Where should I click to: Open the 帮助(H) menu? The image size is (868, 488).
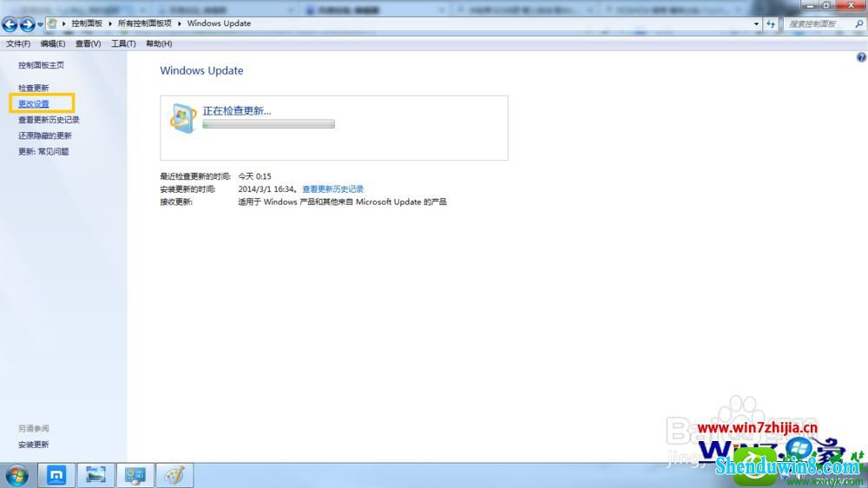(159, 43)
